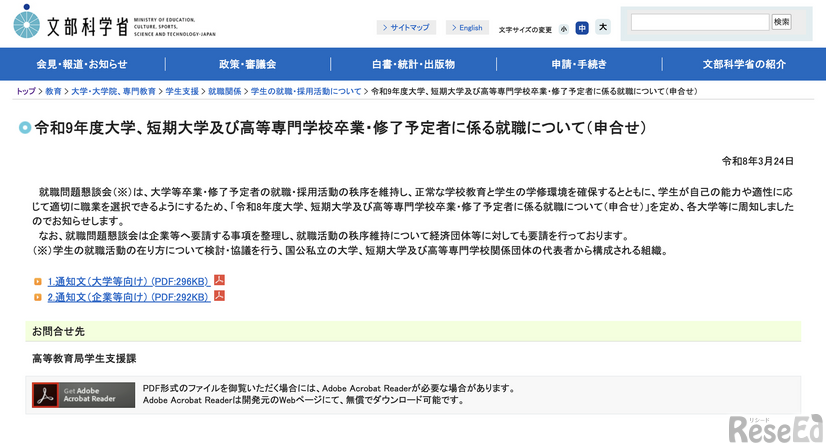The height and width of the screenshot is (445, 826).
Task: Go to 就職関係 breadcrumb link
Action: [224, 91]
